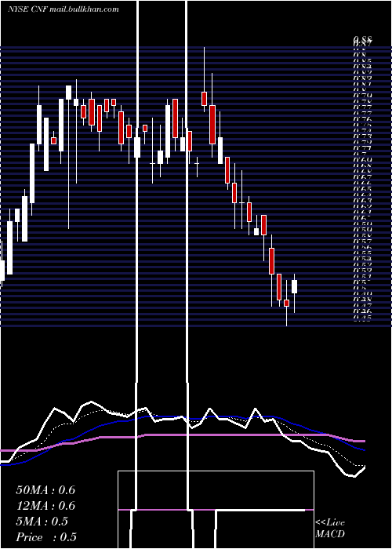The height and width of the screenshot is (549, 392).
Task: Select the 5MA : 0.5 readout
Action: click(x=42, y=522)
